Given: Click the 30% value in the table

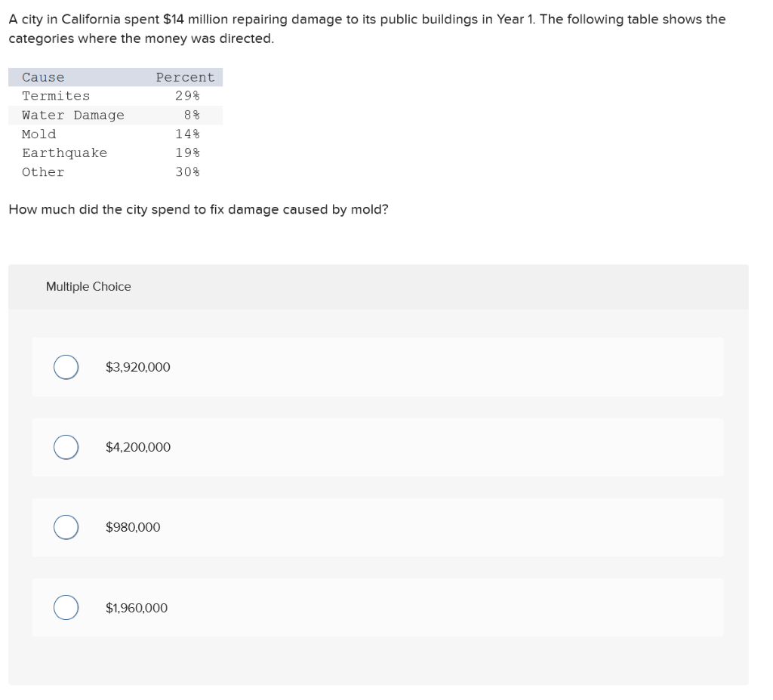Looking at the screenshot, I should click(187, 172).
